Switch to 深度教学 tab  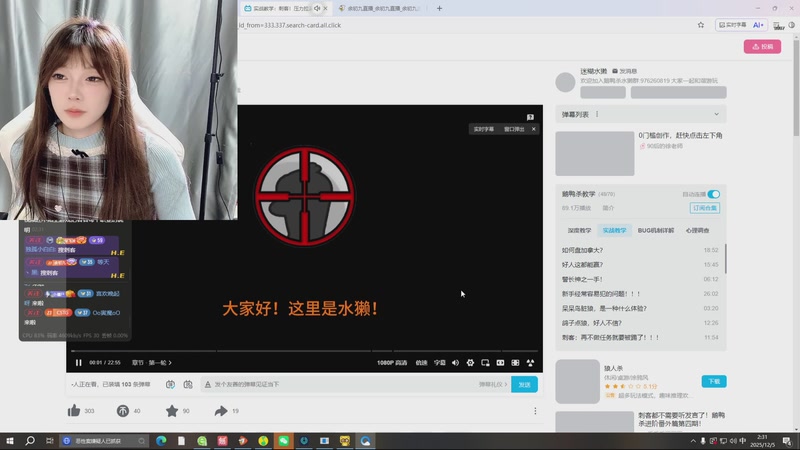(580, 231)
